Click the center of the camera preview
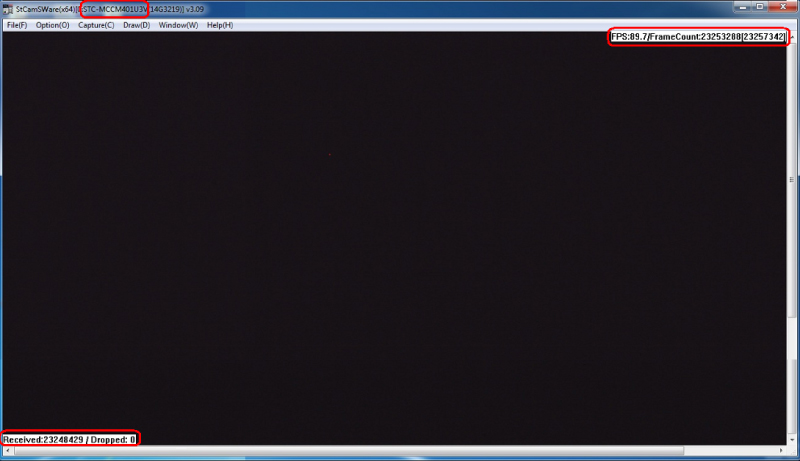Screen dimensions: 800x461 (x=395, y=238)
